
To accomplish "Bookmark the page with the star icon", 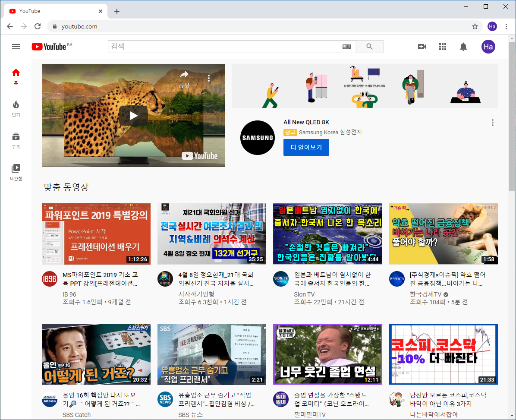I will (x=475, y=26).
